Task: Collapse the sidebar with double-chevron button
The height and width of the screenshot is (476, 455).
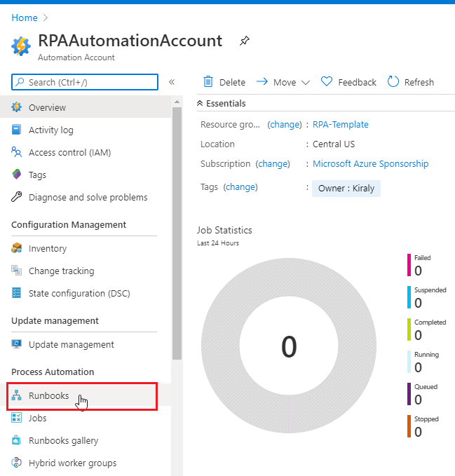Action: pyautogui.click(x=172, y=82)
